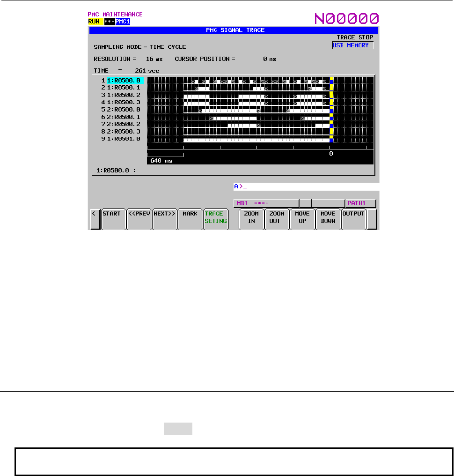Open TRACE SETING soft key
The height and width of the screenshot is (476, 454).
pyautogui.click(x=216, y=219)
